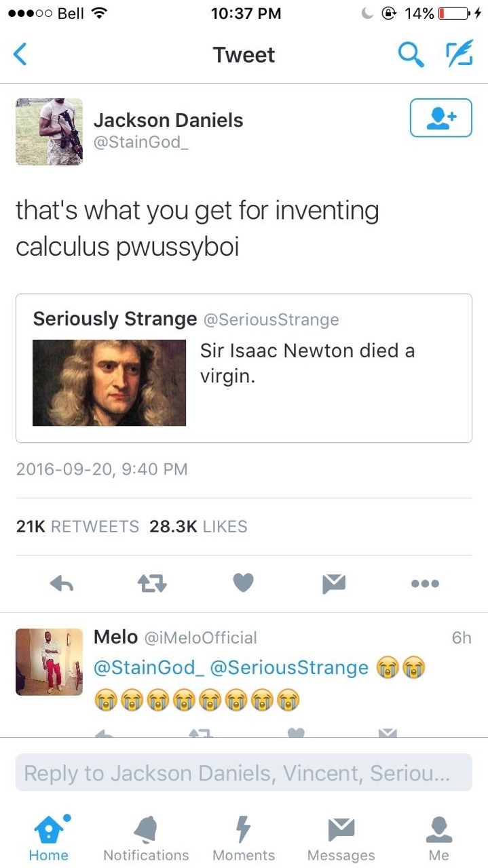
Task: Open @SeriousStrange mention in Melo's reply
Action: tap(289, 667)
